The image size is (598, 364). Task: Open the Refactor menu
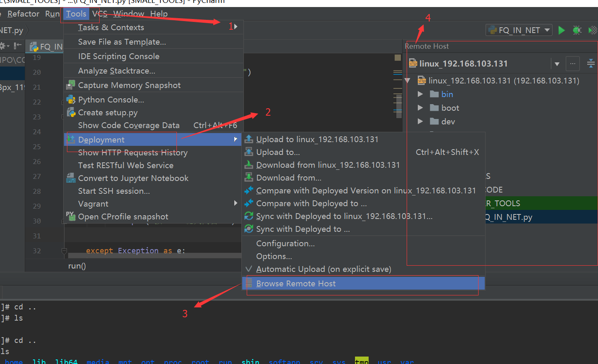23,14
